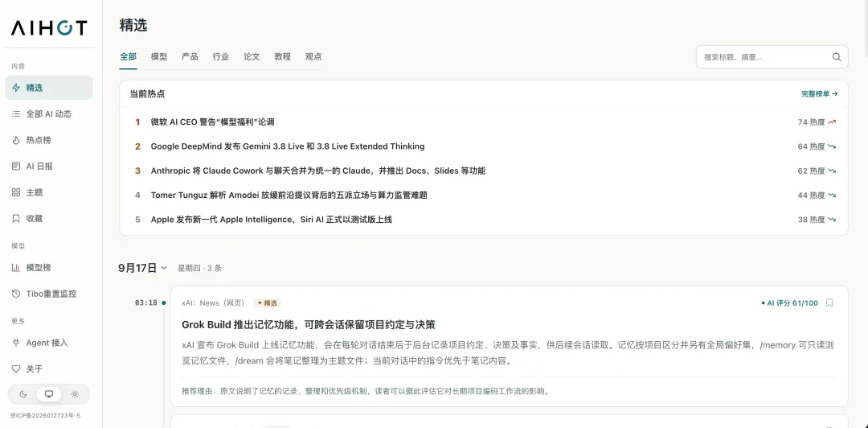Click the 星期四 · 3 条 text

point(200,269)
